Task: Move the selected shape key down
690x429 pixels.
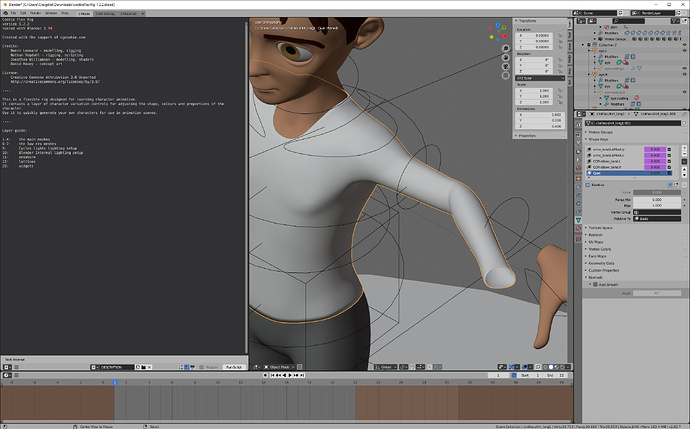Action: 684,175
